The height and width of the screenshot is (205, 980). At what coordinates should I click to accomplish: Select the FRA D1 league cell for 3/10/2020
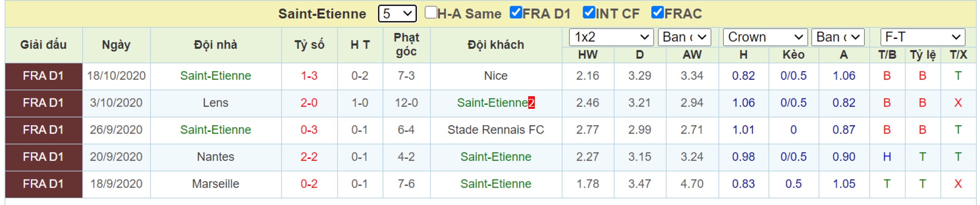coord(43,103)
